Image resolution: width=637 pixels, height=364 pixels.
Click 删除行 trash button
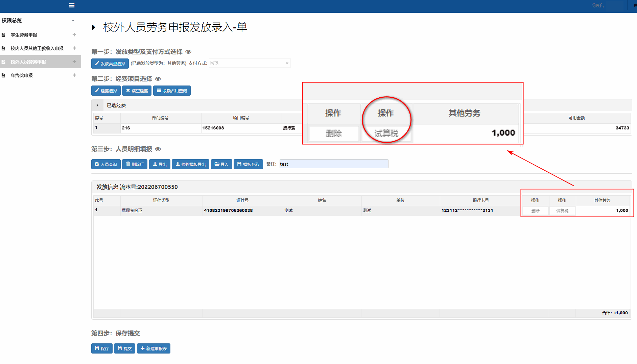[135, 164]
